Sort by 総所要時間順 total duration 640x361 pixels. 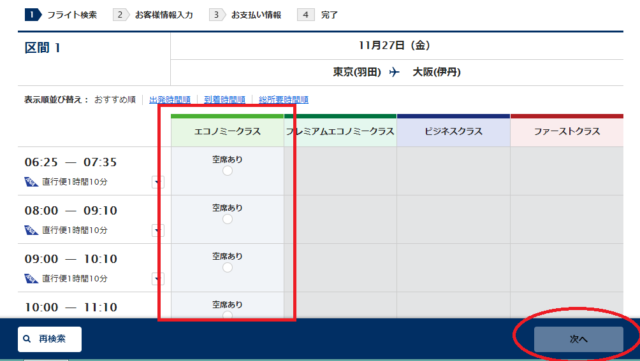[x=284, y=100]
